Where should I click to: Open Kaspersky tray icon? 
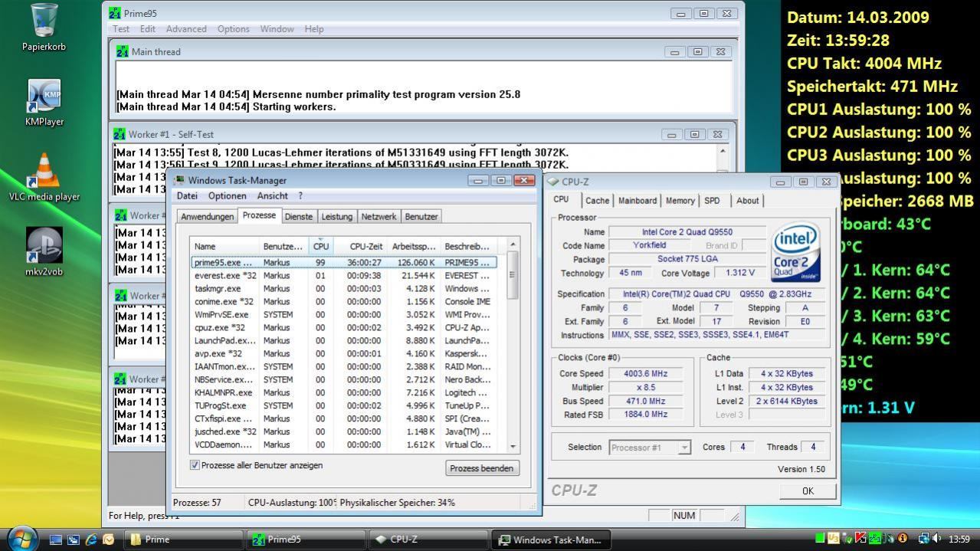click(x=860, y=539)
